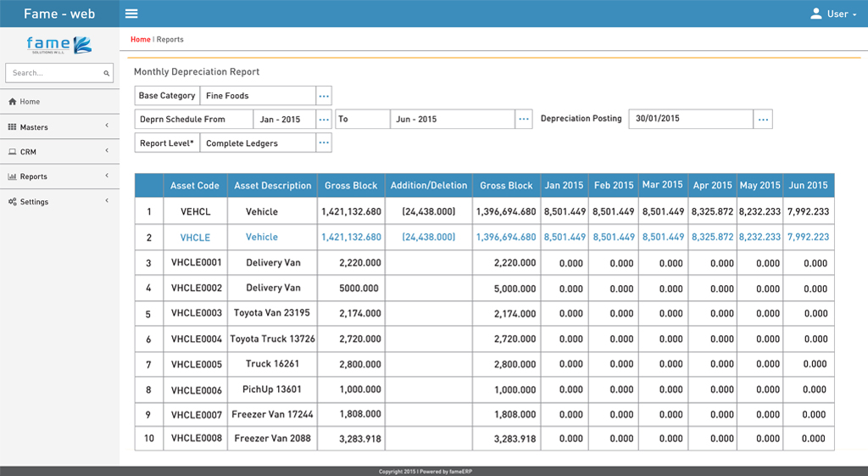868x476 pixels.
Task: Select the PichUp 13601 description cell
Action: 272,389
